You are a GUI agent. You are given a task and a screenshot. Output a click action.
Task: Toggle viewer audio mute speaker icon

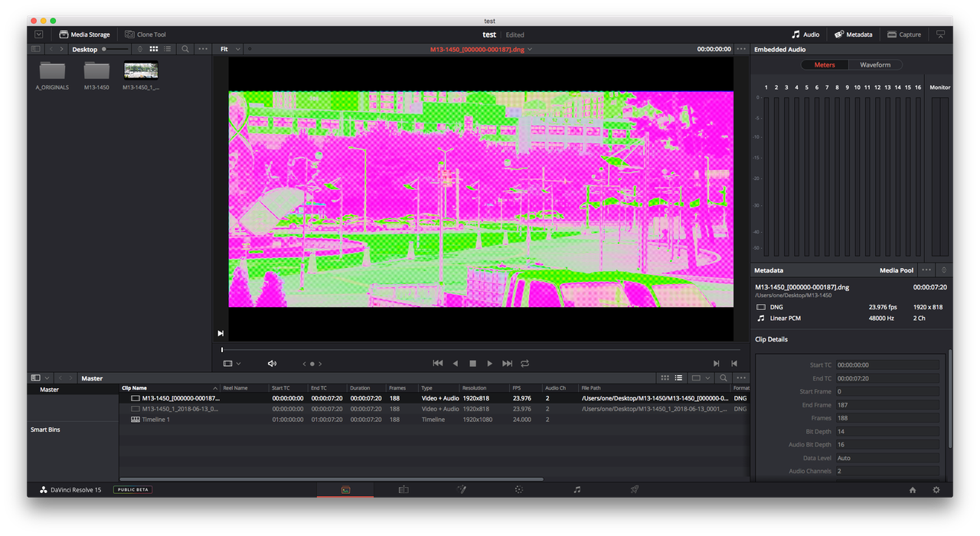tap(272, 364)
